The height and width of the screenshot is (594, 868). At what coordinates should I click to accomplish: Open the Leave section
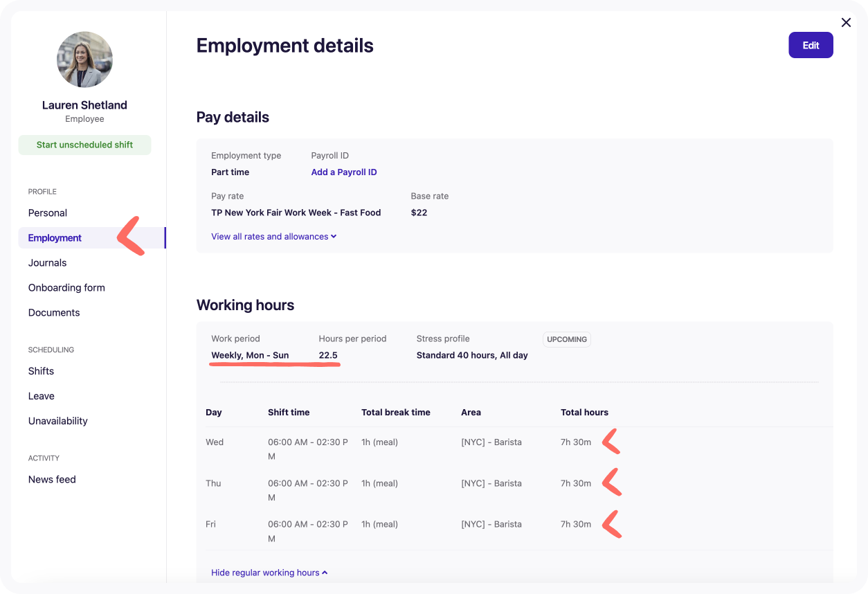(42, 396)
